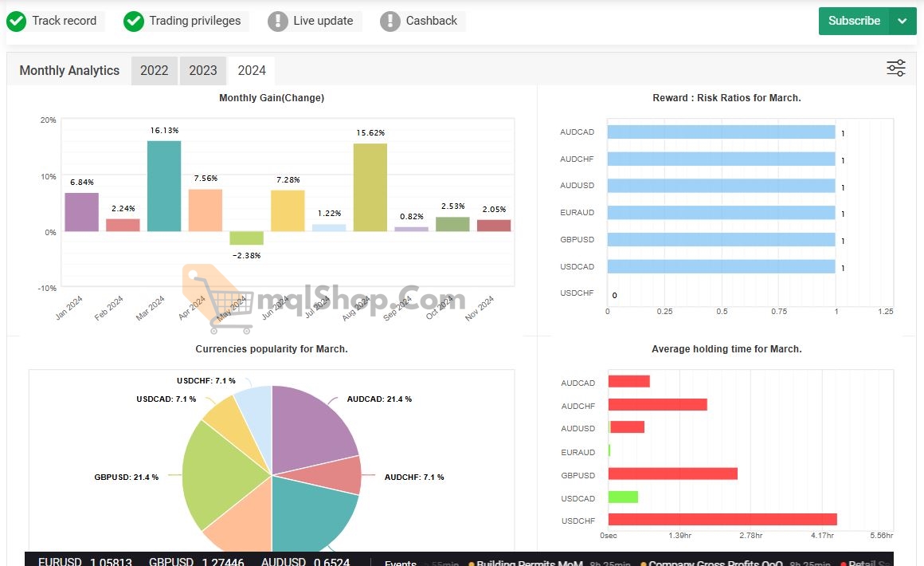Open the chart settings sliders icon
The height and width of the screenshot is (566, 924).
tap(896, 69)
